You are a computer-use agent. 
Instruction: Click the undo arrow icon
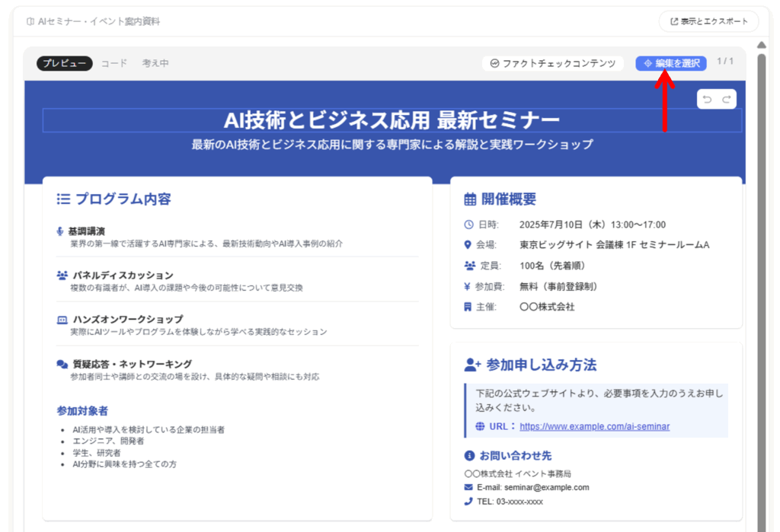click(707, 100)
